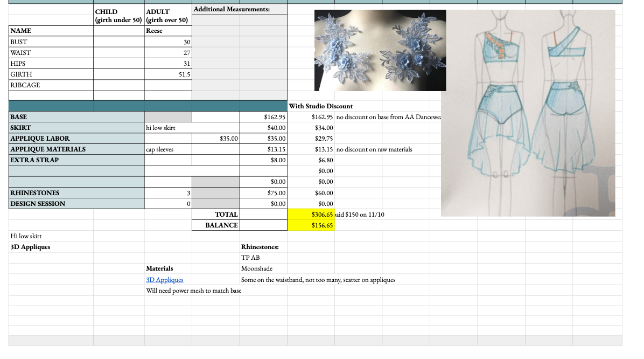Click the ADULT (girth over 50) header
644x359 pixels.
pos(168,16)
